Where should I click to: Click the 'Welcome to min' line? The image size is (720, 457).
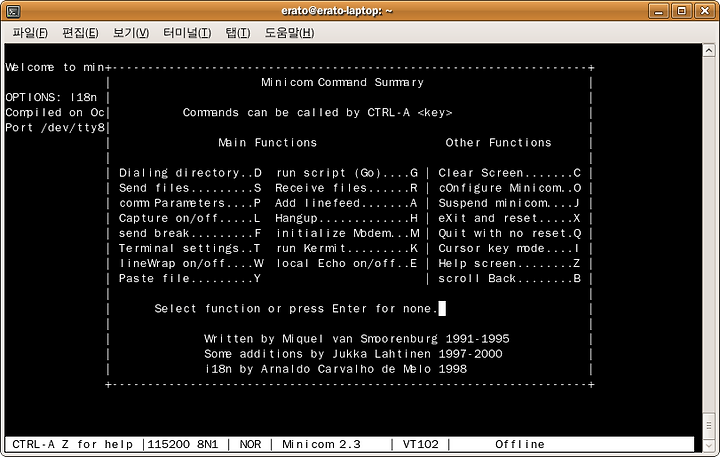55,67
